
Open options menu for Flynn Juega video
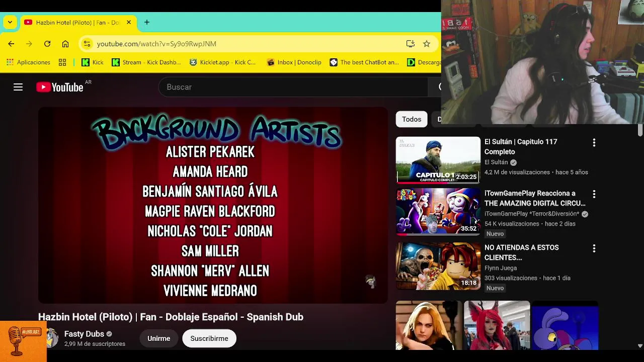tap(594, 248)
